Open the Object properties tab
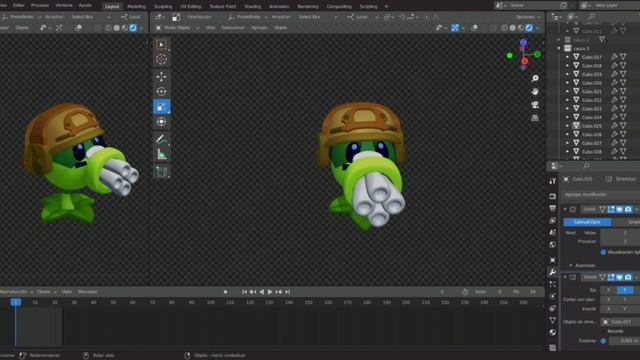The width and height of the screenshot is (640, 360). point(553,260)
